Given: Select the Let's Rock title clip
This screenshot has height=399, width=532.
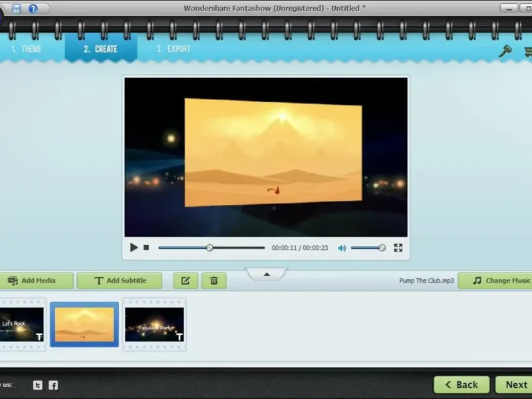Looking at the screenshot, I should click(x=22, y=325).
